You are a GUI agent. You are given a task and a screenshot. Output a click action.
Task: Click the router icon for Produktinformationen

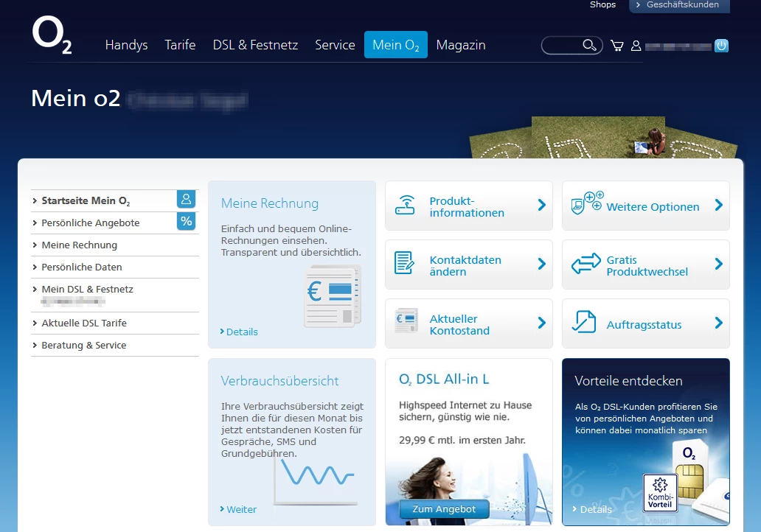pos(405,205)
